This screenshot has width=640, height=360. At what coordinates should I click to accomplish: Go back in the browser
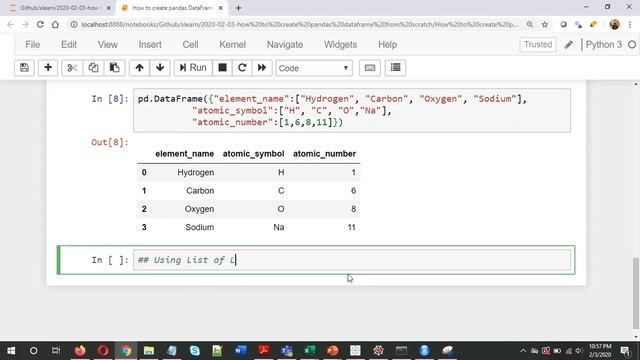click(10, 24)
